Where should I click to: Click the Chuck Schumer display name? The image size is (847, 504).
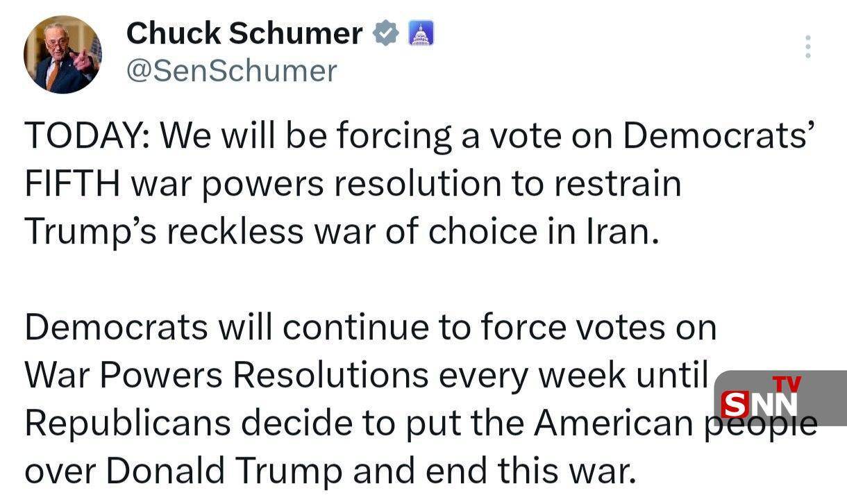point(244,33)
